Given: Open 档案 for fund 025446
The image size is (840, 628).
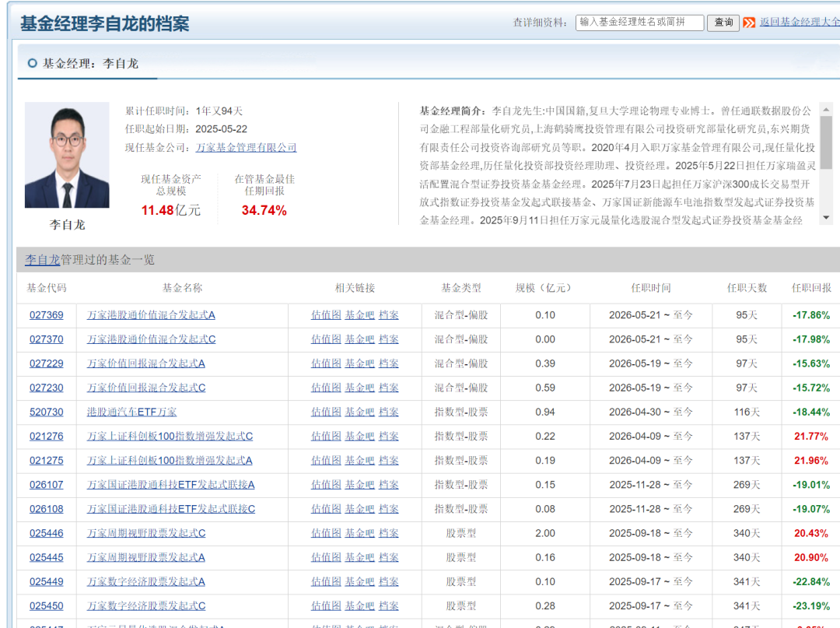Looking at the screenshot, I should point(389,533).
